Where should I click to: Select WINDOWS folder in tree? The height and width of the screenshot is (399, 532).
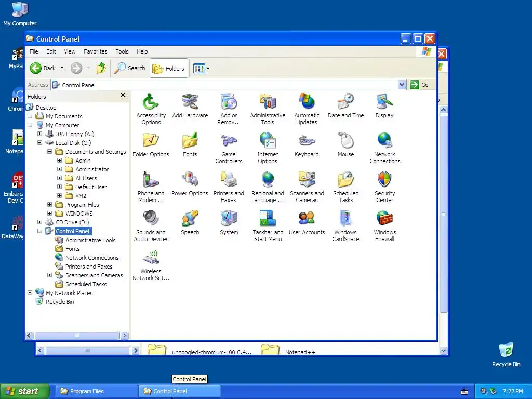tap(79, 213)
